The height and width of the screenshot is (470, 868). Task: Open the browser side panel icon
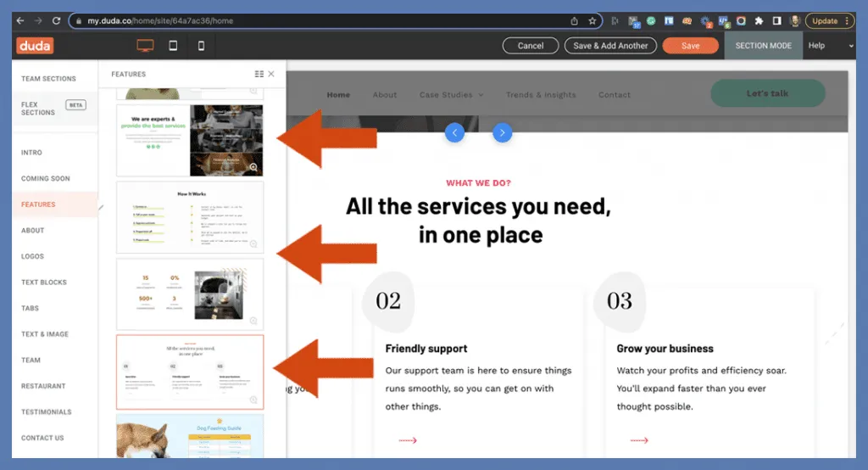(776, 21)
